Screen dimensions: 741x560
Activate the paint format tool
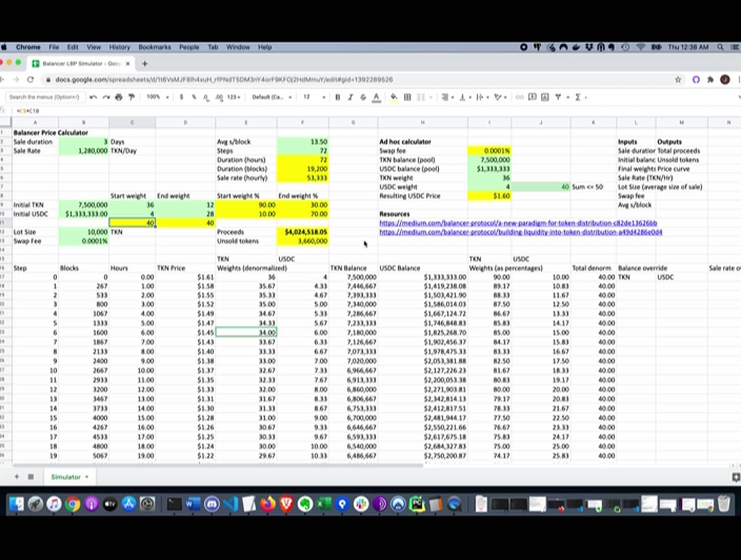132,97
